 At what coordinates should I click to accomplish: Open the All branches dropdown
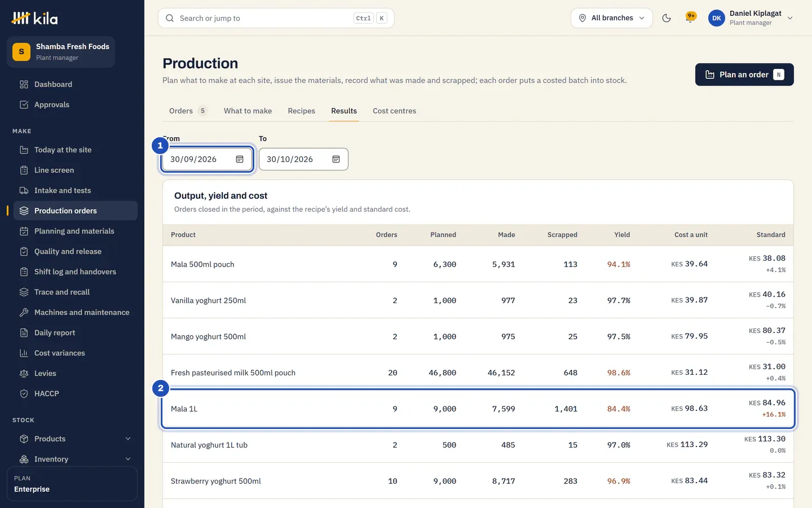click(612, 18)
